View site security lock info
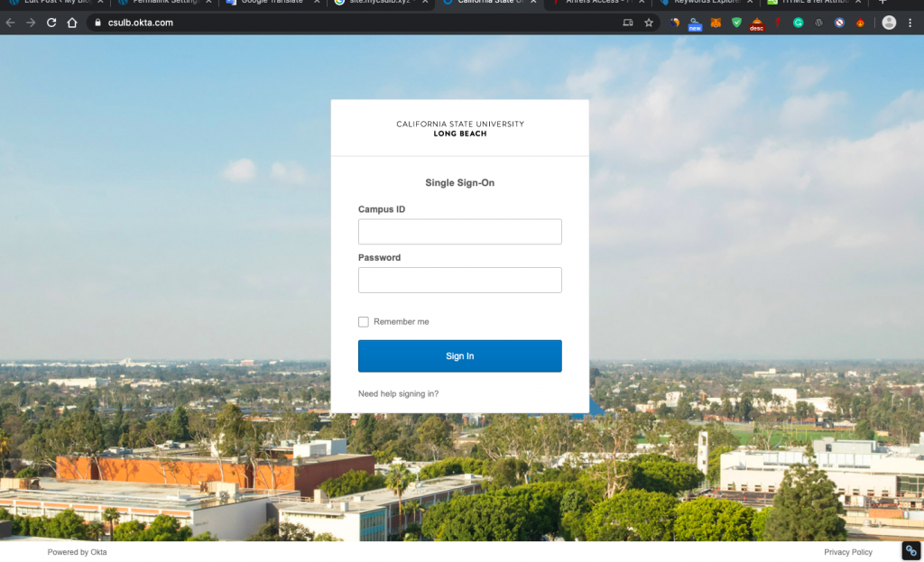 (97, 23)
